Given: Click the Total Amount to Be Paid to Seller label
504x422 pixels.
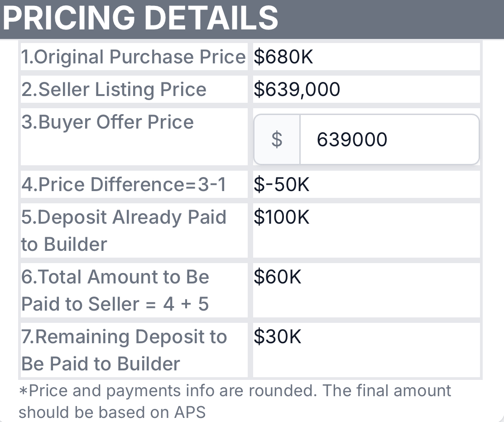Looking at the screenshot, I should [115, 290].
